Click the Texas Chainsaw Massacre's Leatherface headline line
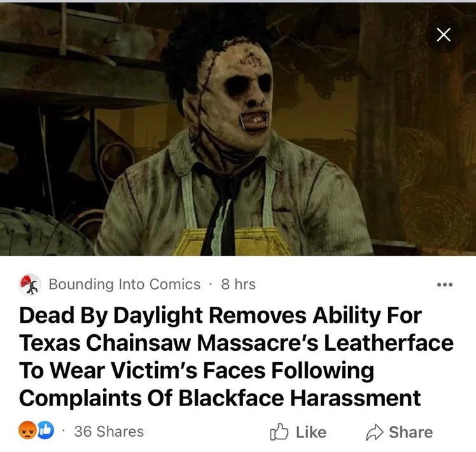Viewport: 476px width, 452px height. point(236,343)
